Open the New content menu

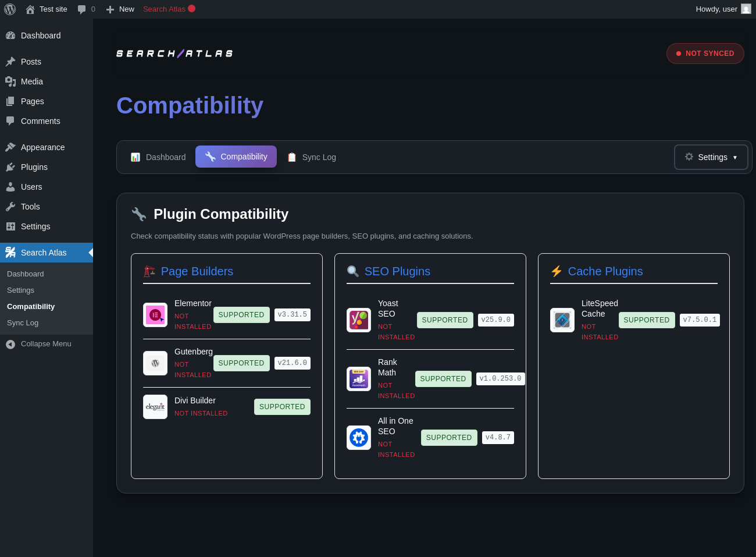coord(120,9)
